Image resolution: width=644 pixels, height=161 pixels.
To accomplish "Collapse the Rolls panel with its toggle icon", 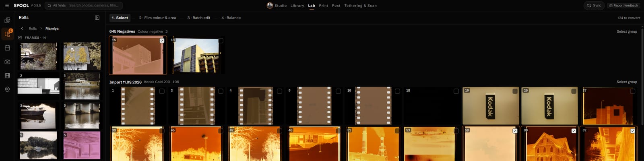I will pyautogui.click(x=97, y=18).
